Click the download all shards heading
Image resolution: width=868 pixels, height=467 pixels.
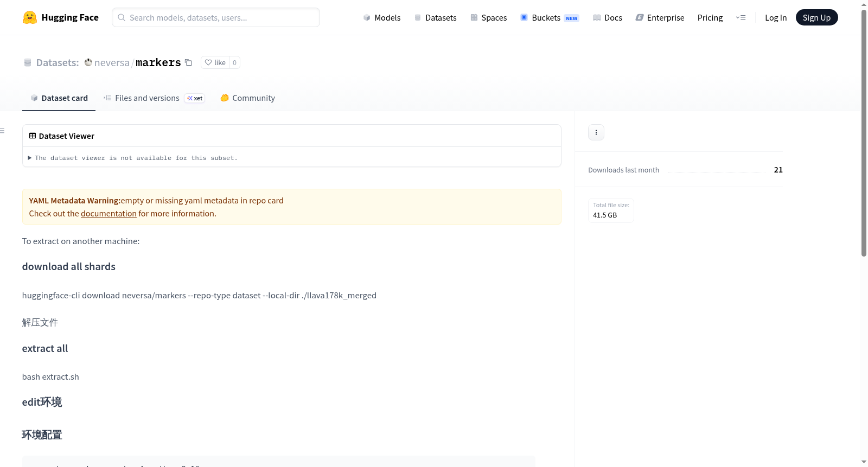coord(69,266)
